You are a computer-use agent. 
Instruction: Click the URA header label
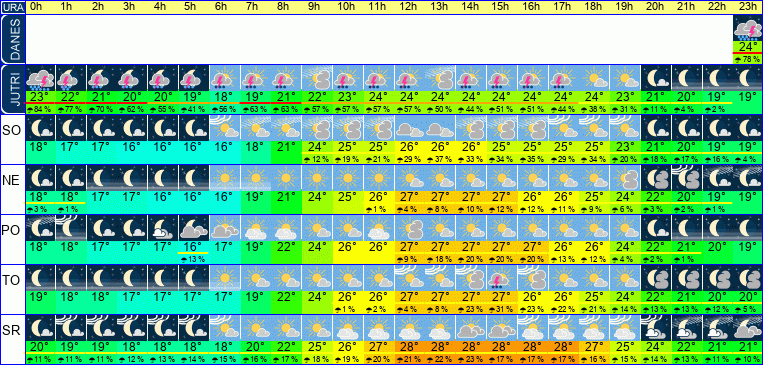[13, 7]
